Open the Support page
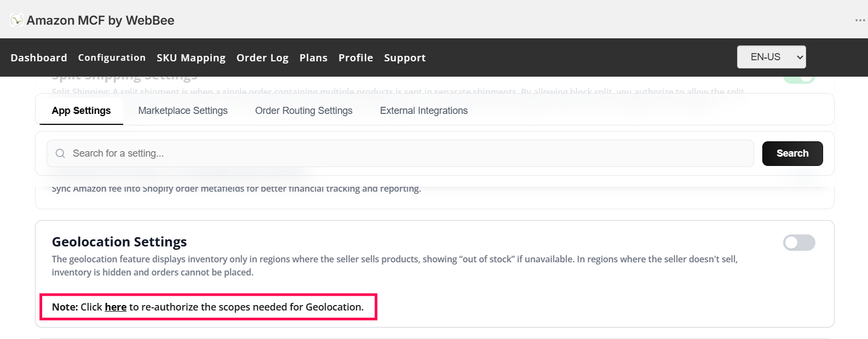Image resolution: width=868 pixels, height=339 pixels. tap(405, 58)
